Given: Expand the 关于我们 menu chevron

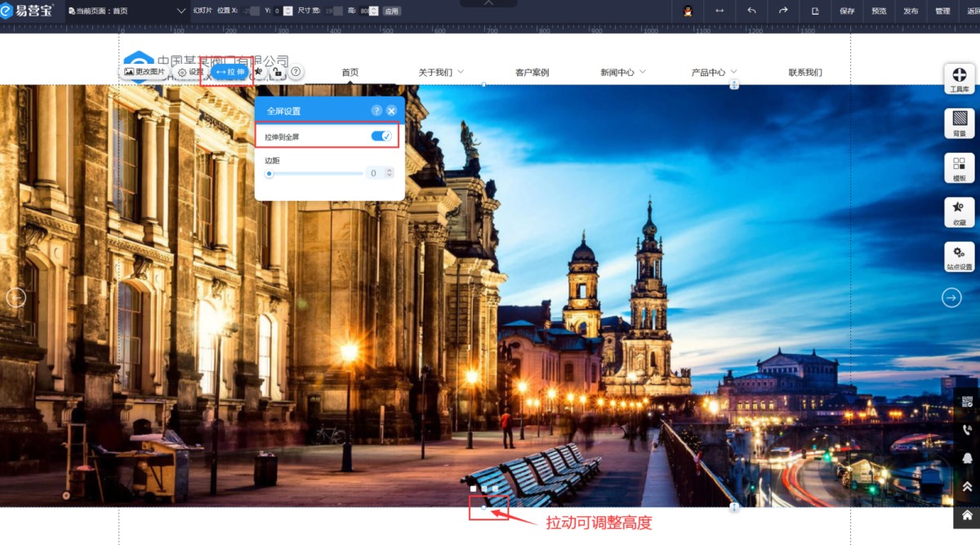Looking at the screenshot, I should pyautogui.click(x=461, y=72).
